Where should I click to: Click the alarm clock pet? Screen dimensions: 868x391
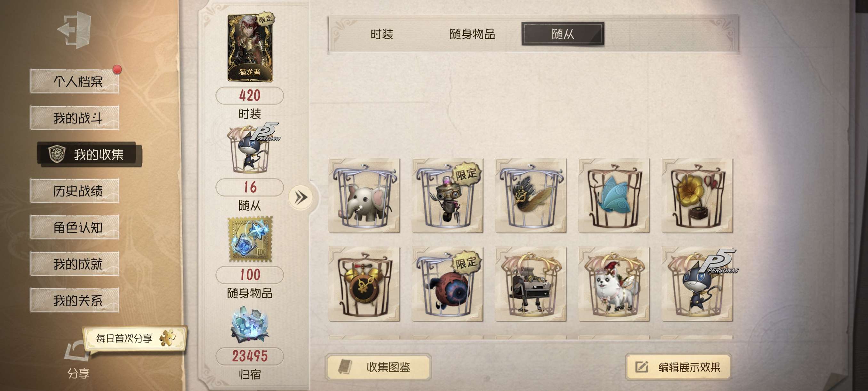tap(364, 284)
